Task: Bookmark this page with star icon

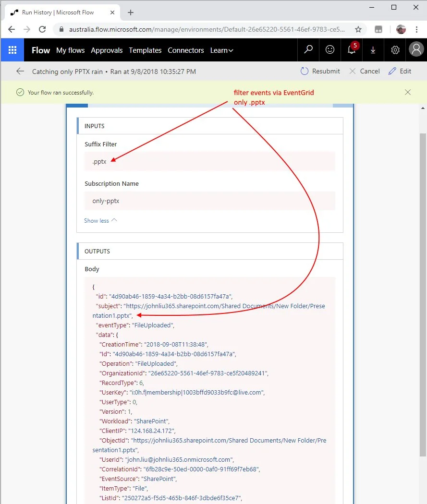Action: click(358, 29)
